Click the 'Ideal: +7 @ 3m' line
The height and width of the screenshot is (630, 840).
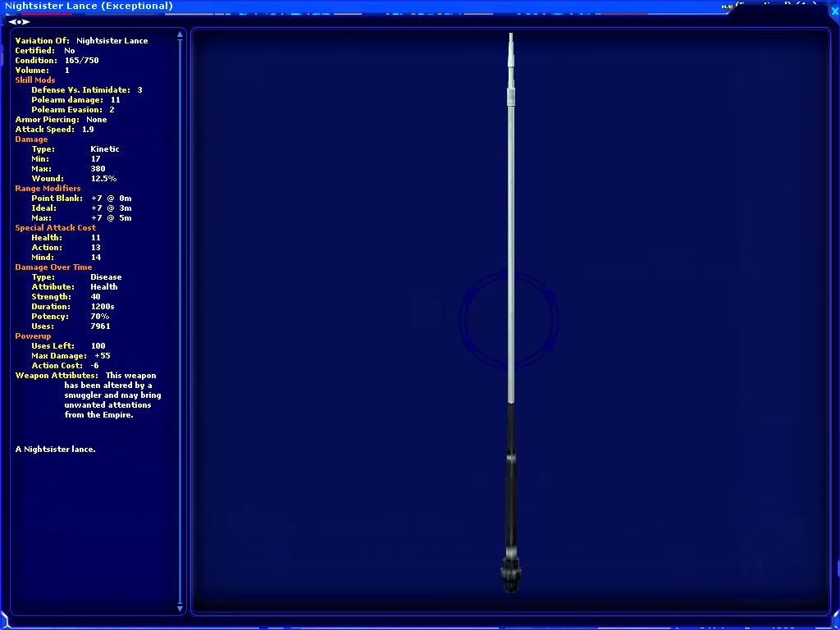(81, 208)
